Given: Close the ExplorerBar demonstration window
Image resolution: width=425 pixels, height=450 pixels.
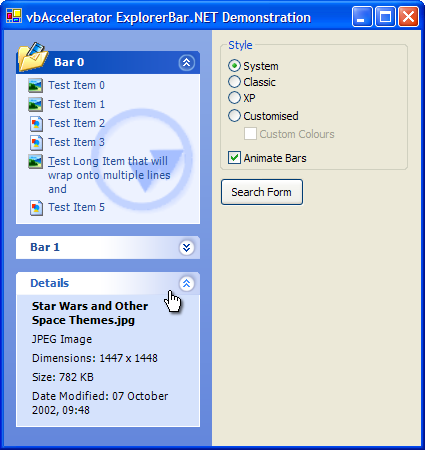Looking at the screenshot, I should (x=409, y=16).
